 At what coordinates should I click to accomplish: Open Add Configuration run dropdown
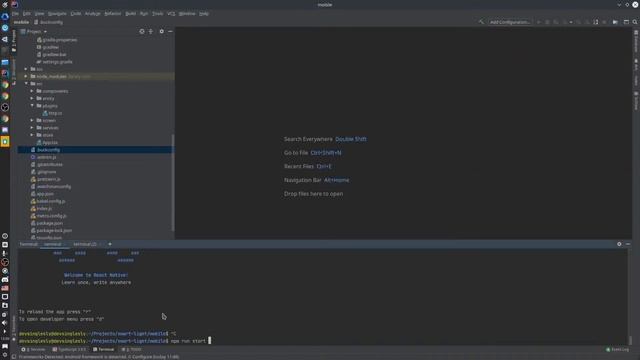pyautogui.click(x=510, y=22)
